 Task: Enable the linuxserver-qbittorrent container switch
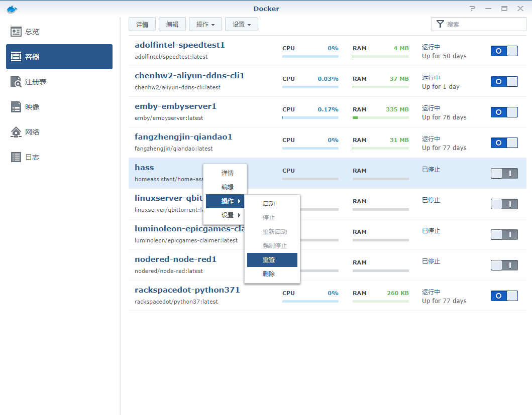(504, 204)
